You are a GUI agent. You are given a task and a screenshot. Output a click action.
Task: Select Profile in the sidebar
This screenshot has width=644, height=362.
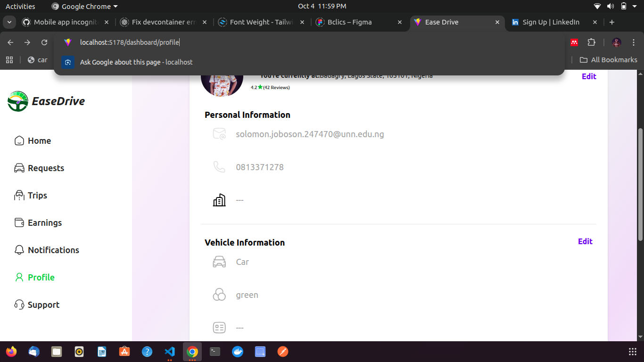coord(34,278)
